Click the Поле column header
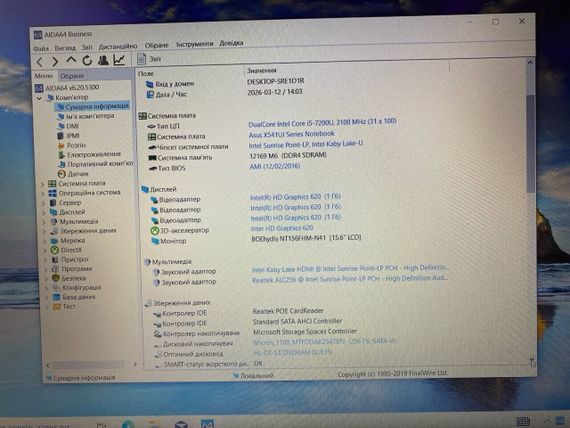 pos(146,73)
